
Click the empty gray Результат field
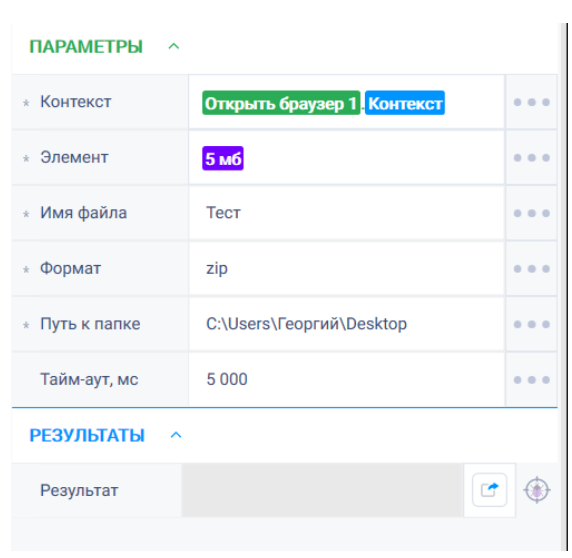pos(322,490)
